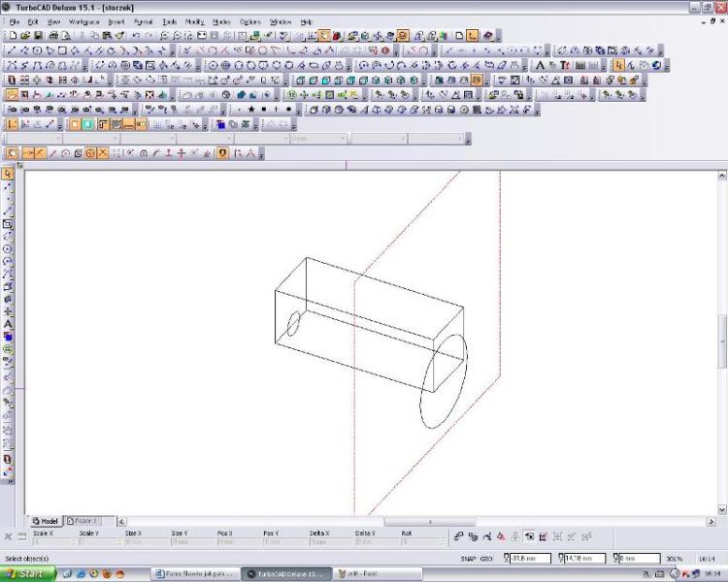Open the Modify menu
Image resolution: width=728 pixels, height=582 pixels.
pos(195,20)
